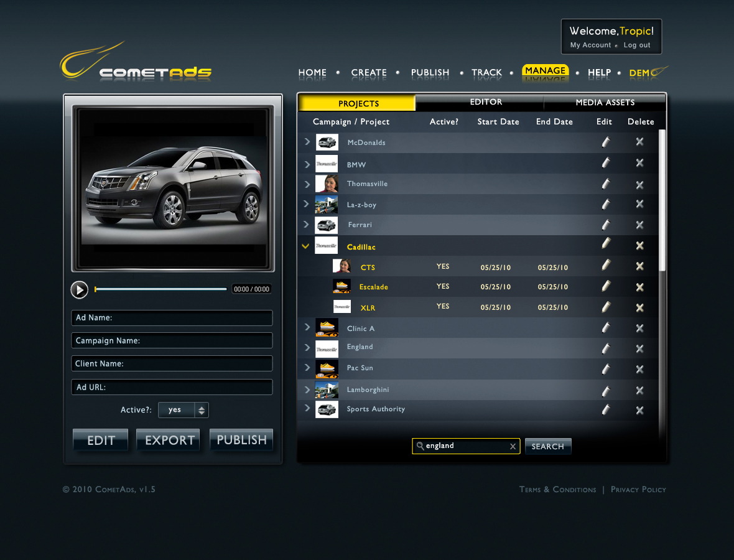Expand the Thomasville campaign
The image size is (734, 560).
coord(307,184)
